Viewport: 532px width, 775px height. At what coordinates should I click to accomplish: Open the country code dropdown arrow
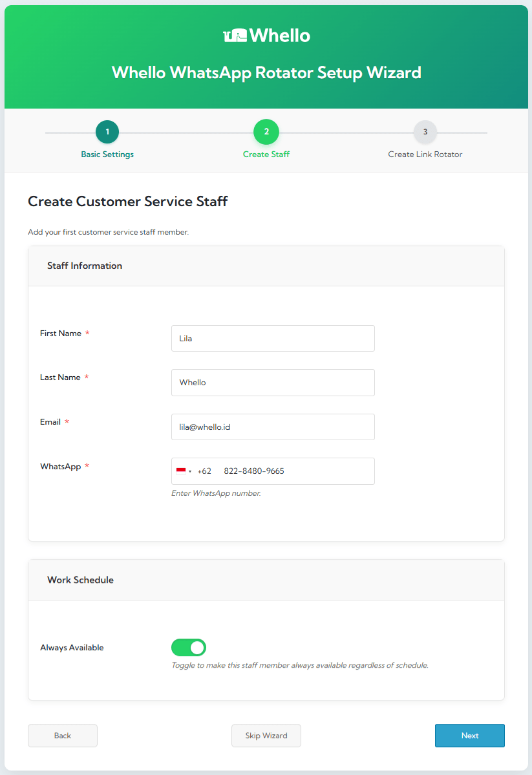tap(190, 471)
